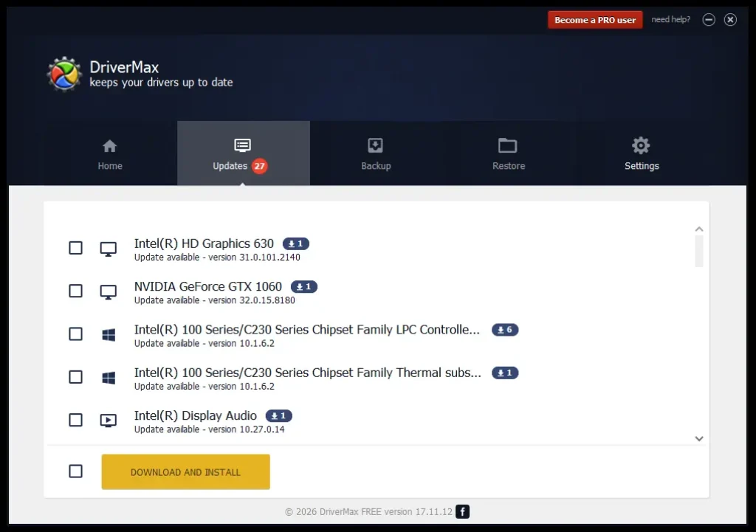The width and height of the screenshot is (756, 532).
Task: Click the download badge next to Intel Display Audio
Action: [278, 416]
